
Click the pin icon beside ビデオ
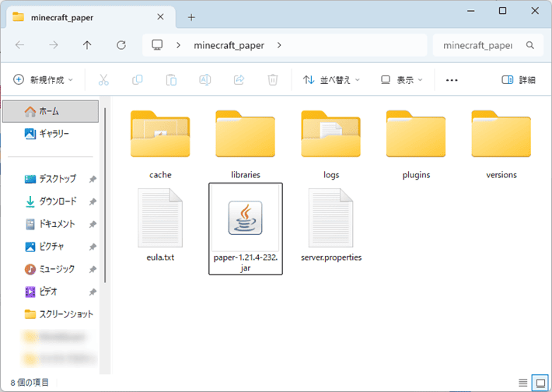tap(93, 292)
